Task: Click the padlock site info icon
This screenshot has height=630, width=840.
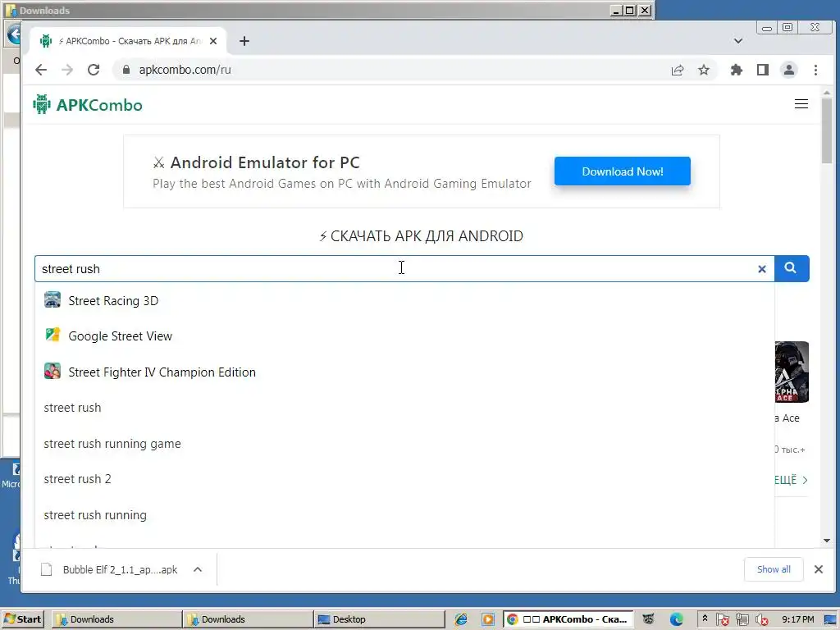Action: click(x=126, y=70)
